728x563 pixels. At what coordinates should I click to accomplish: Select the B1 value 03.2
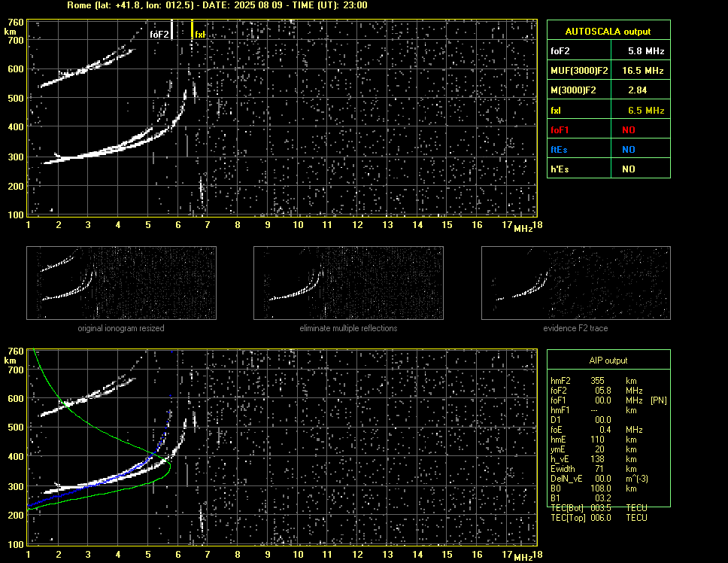(603, 498)
